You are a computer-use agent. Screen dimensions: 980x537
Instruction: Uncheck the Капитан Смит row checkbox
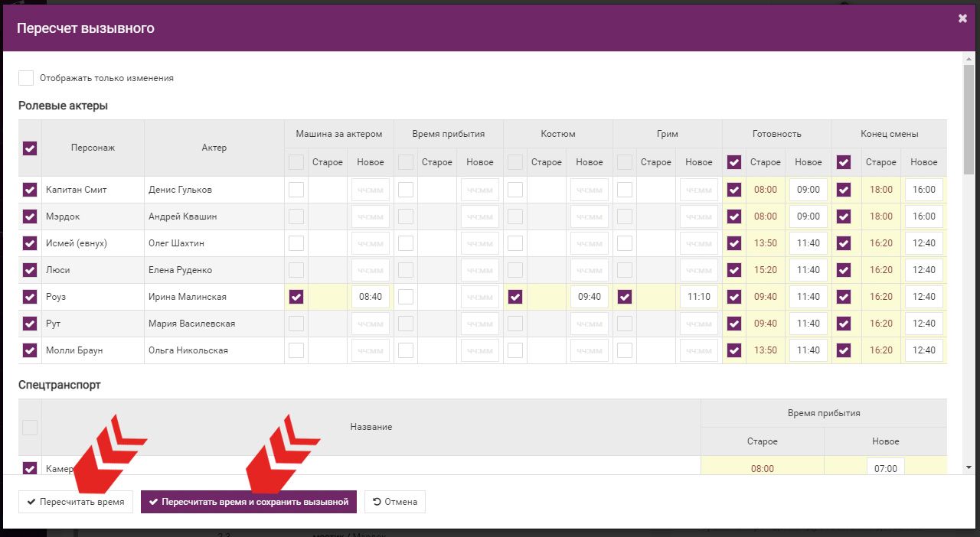click(30, 190)
